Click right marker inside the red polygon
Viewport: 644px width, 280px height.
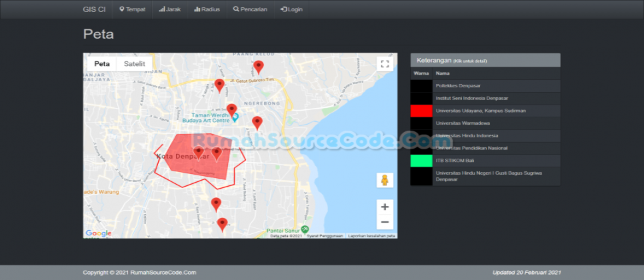[x=217, y=154]
